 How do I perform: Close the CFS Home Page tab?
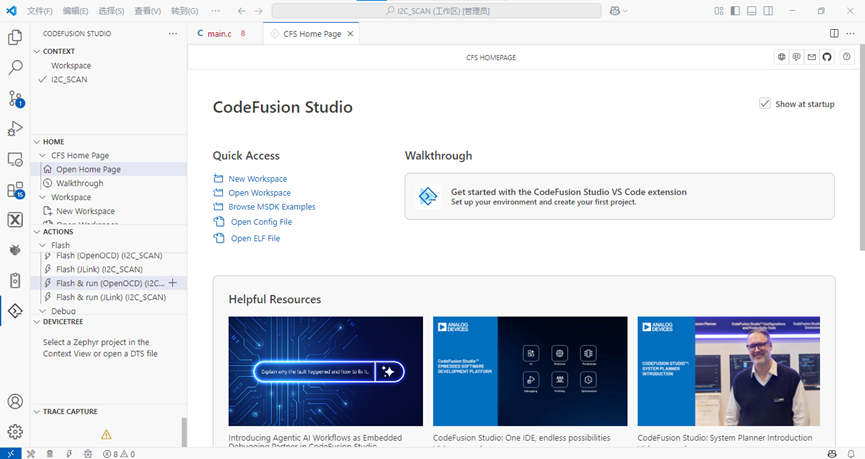point(350,34)
